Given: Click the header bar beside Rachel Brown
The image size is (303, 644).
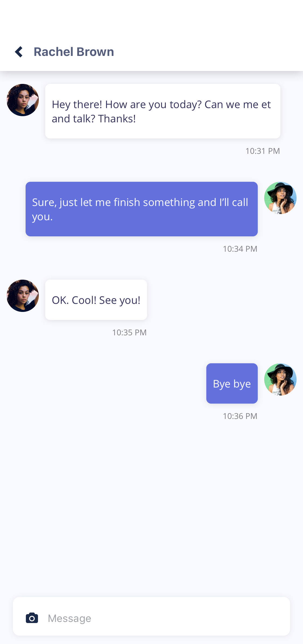Looking at the screenshot, I should [x=207, y=52].
